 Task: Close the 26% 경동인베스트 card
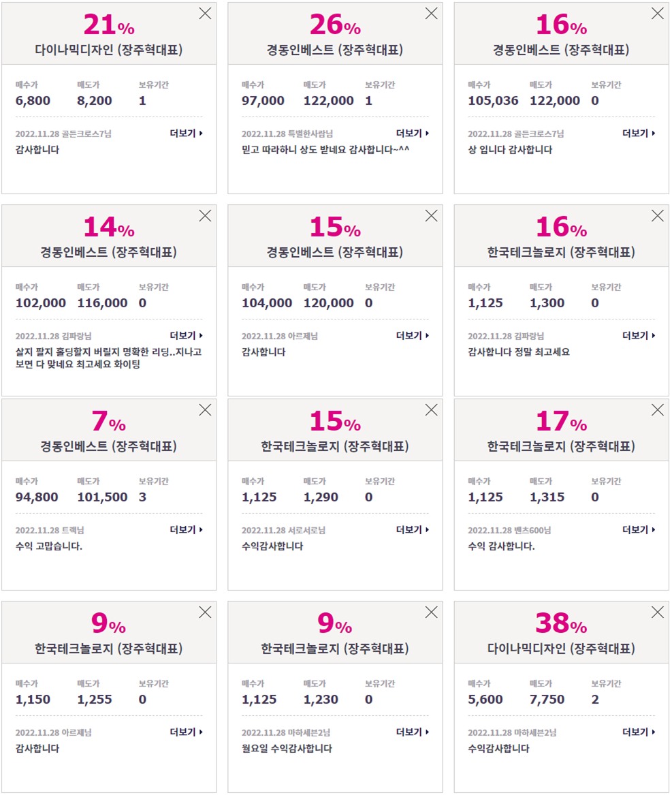431,14
